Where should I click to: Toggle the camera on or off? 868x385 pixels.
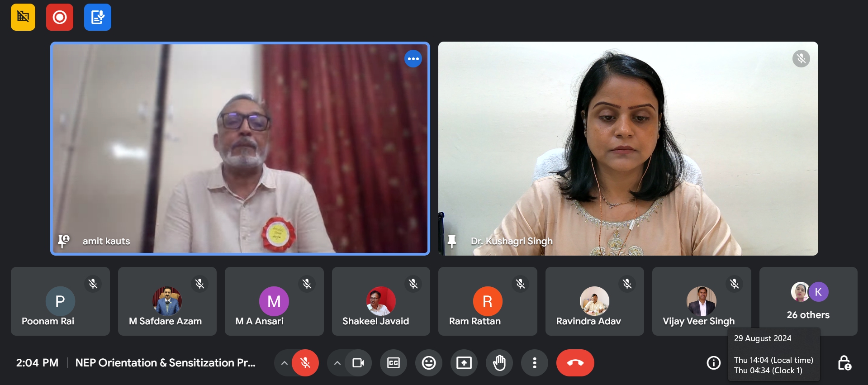click(x=358, y=363)
